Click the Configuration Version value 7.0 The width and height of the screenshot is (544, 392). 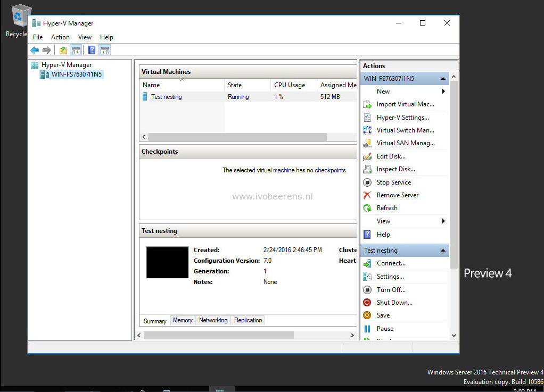[x=268, y=261]
